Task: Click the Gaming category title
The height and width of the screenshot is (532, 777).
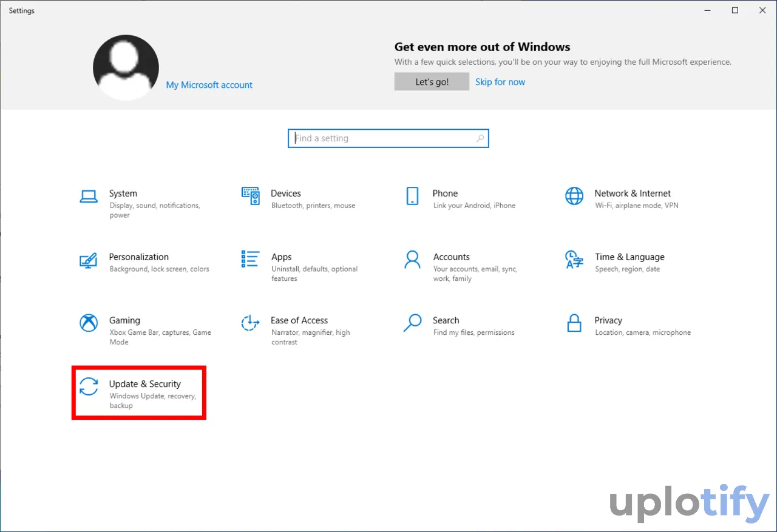Action: (124, 320)
